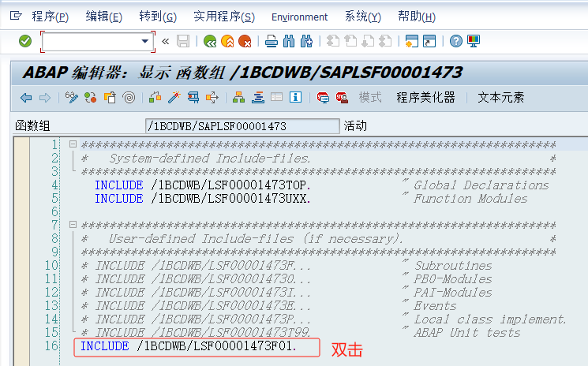
Task: Click the Other Object icon
Action: click(x=110, y=97)
